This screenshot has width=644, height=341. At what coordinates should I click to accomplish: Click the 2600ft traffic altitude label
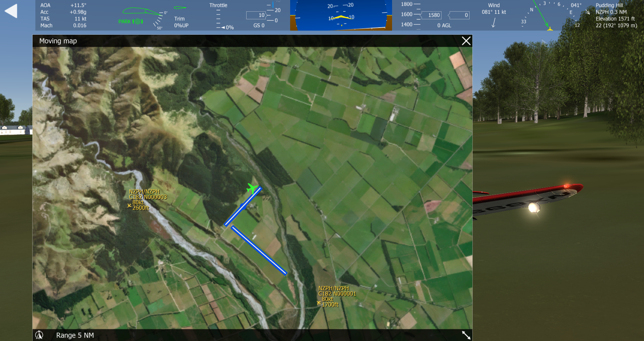[141, 208]
